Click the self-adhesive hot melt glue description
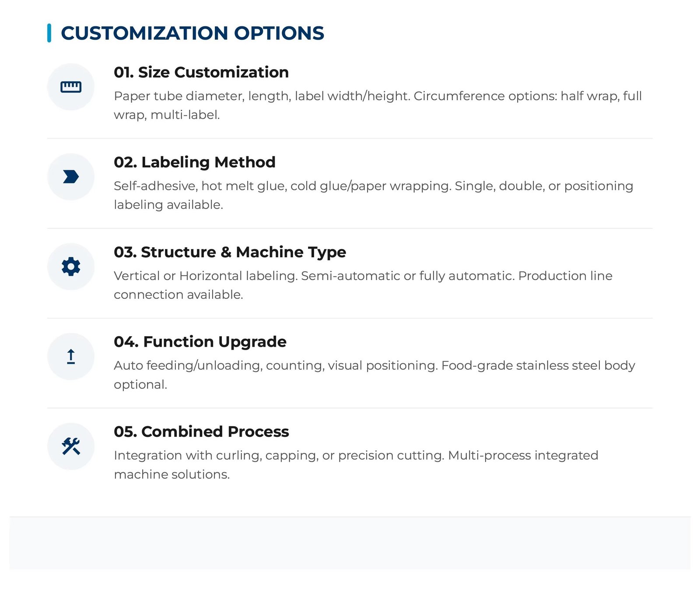The height and width of the screenshot is (593, 700). coord(374,195)
